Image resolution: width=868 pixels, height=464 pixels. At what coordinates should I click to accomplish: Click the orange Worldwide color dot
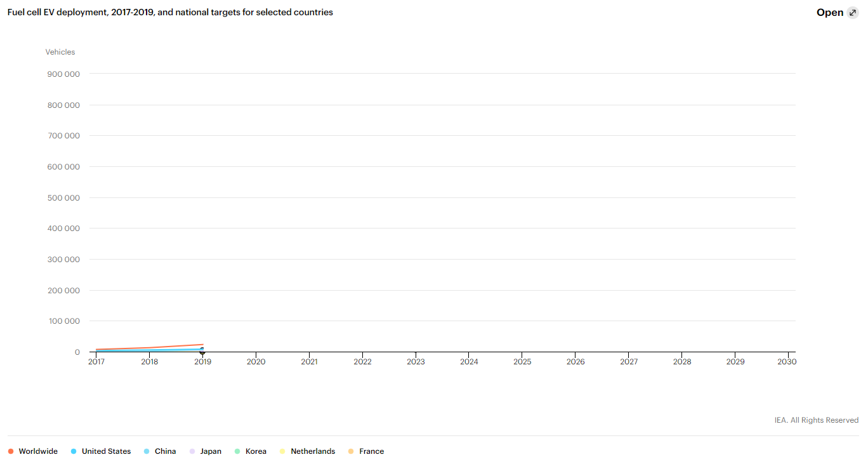click(11, 451)
